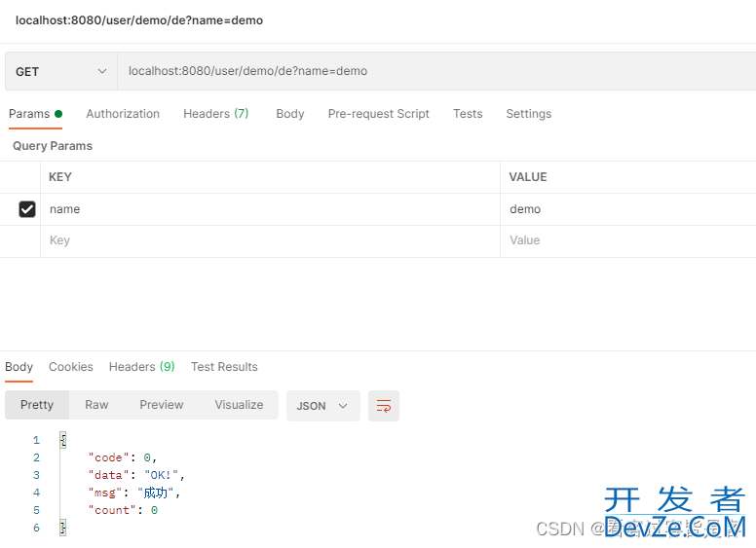Open the Pre-request Script tab
Image resolution: width=756 pixels, height=548 pixels.
[x=378, y=114]
